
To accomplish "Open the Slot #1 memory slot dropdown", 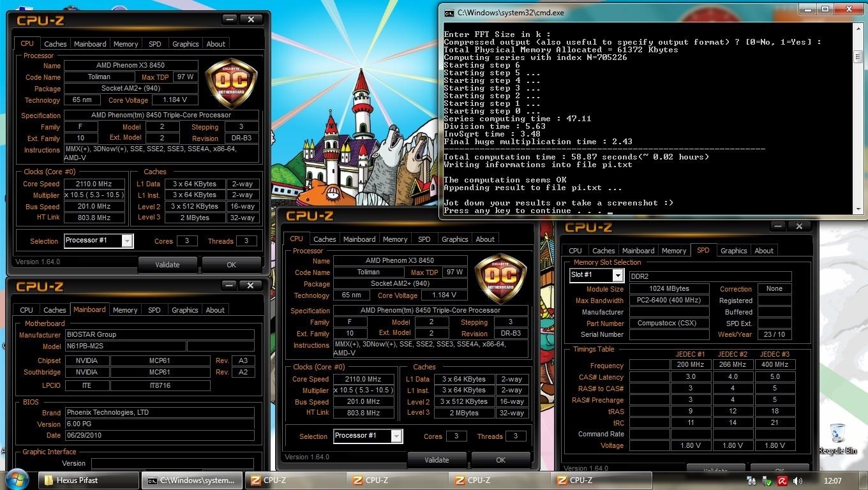I will (x=617, y=275).
